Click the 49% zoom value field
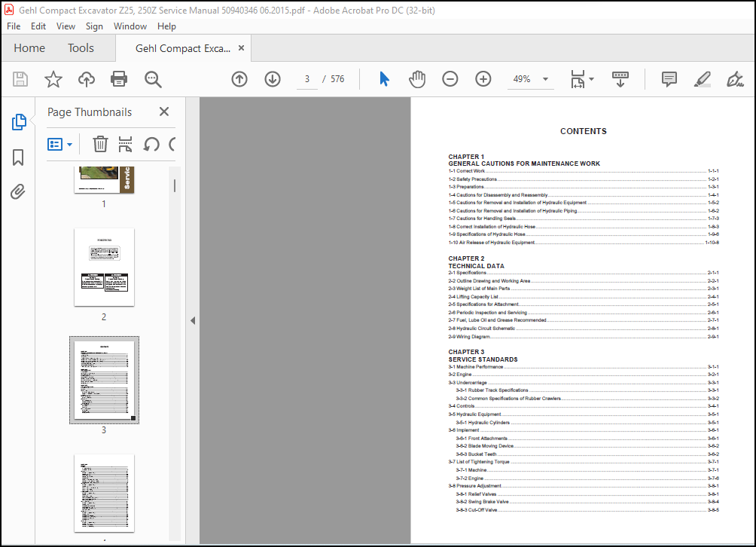This screenshot has width=756, height=547. (522, 79)
